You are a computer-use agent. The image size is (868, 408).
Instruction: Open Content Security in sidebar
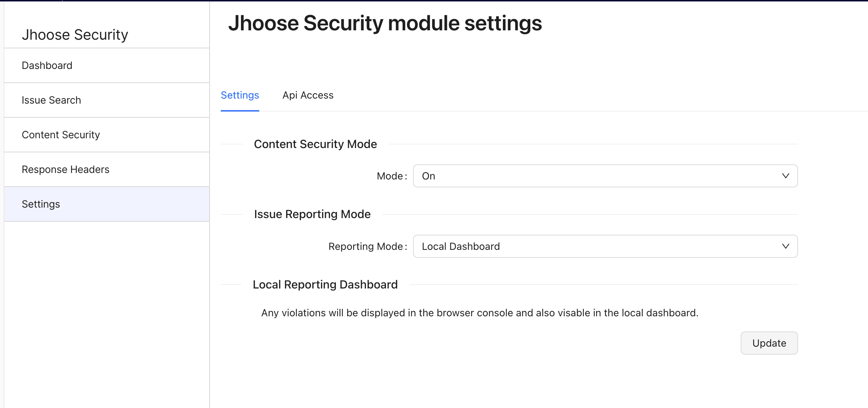(x=61, y=135)
